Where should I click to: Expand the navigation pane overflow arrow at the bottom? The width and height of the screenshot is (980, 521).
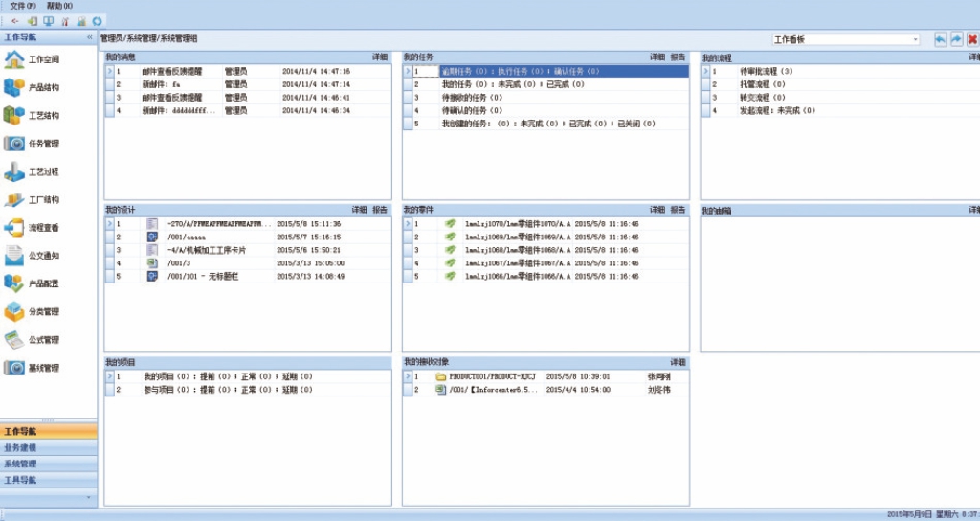90,497
